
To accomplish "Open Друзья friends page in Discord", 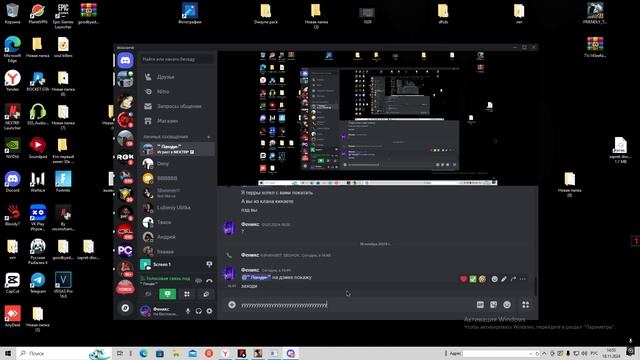I will pos(178,77).
